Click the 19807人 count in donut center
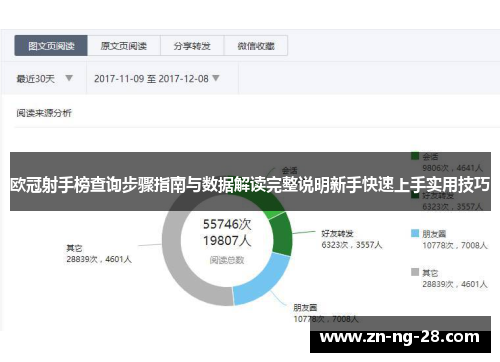500x362 pixels. [227, 241]
